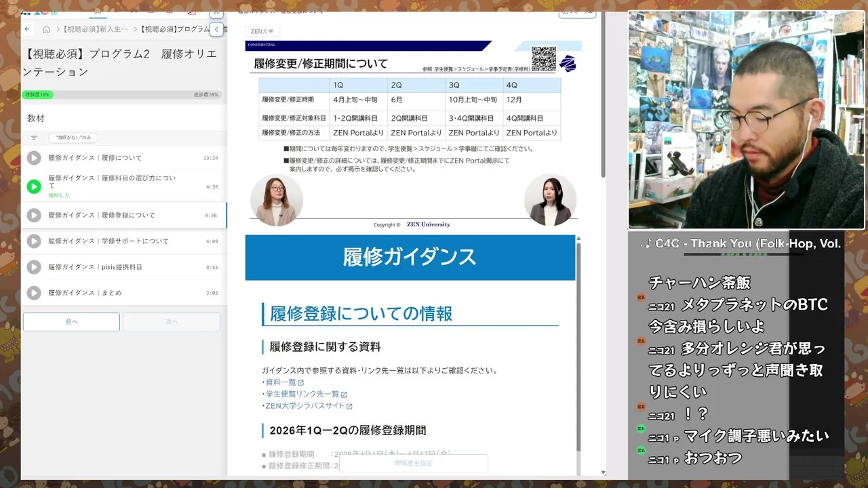The height and width of the screenshot is (488, 868).
Task: Open the 資料一覧 link
Action: click(x=281, y=382)
